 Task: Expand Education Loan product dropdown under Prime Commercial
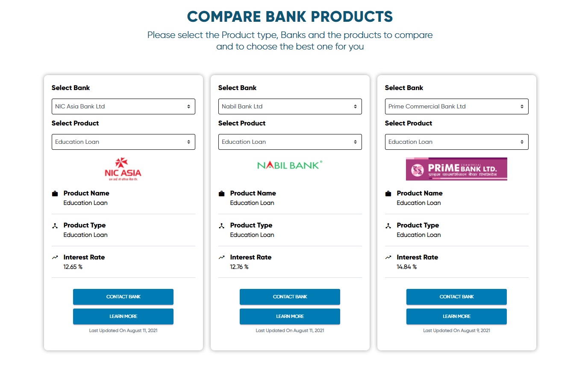457,142
